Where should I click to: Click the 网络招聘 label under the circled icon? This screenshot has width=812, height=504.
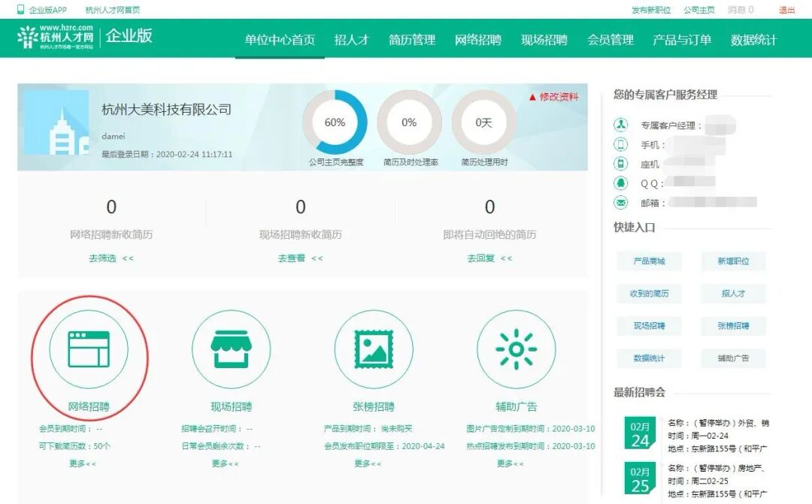(89, 406)
